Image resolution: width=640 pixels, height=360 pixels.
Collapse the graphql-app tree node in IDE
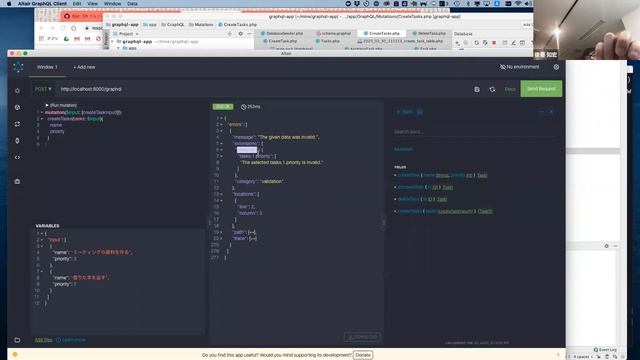pos(113,42)
